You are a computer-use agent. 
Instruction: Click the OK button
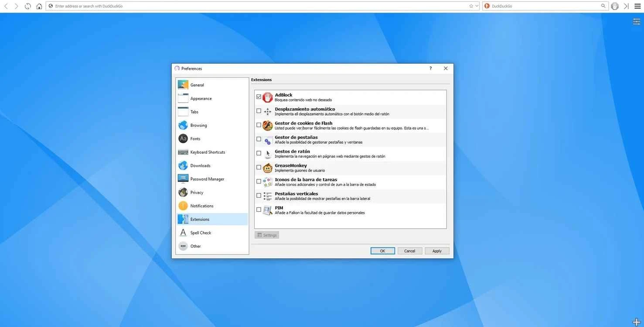pos(383,251)
